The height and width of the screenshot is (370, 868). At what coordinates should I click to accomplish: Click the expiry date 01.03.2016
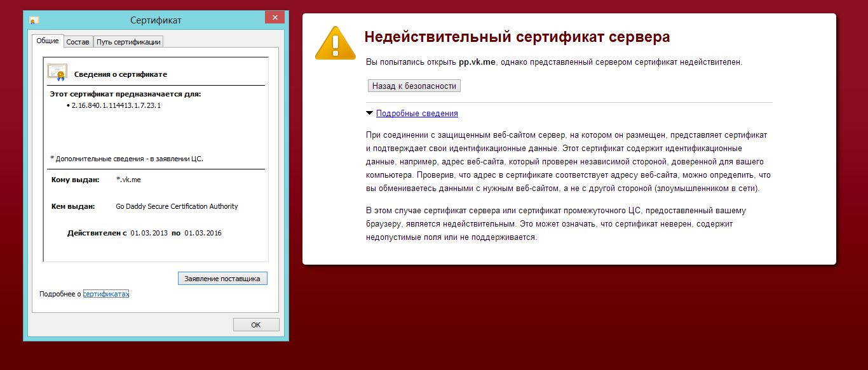coord(203,233)
